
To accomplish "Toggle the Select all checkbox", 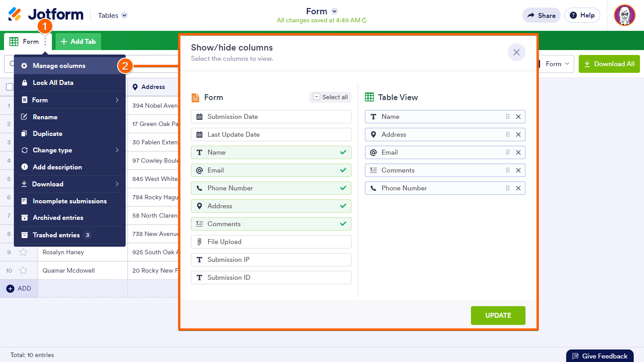I will [x=317, y=97].
